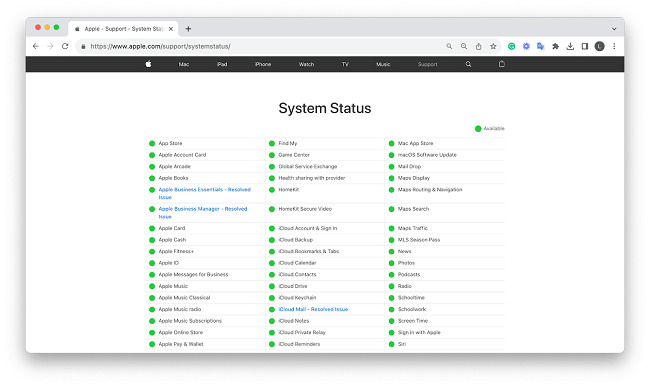This screenshot has height=387, width=650.
Task: Click the search icon in Apple nav bar
Action: pos(468,64)
